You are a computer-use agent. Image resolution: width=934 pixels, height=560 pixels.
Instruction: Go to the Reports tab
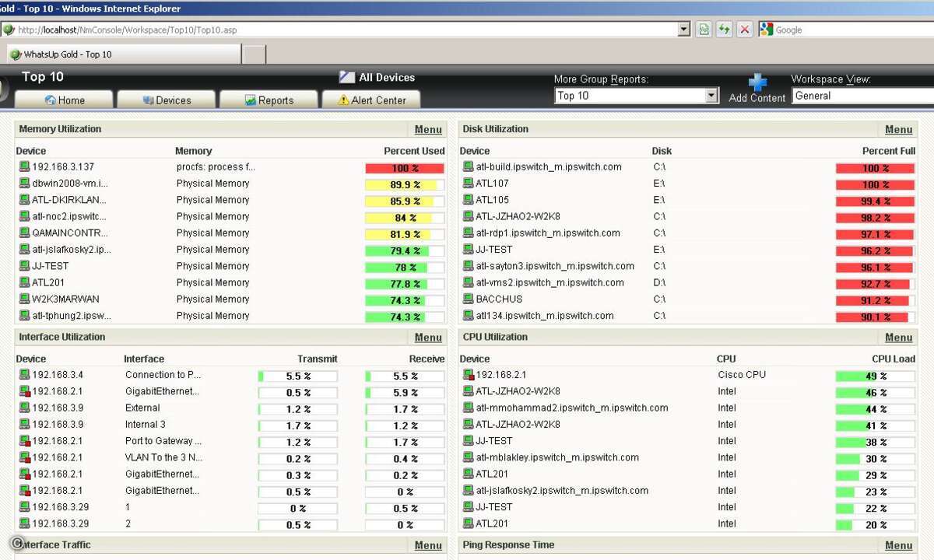tap(269, 100)
